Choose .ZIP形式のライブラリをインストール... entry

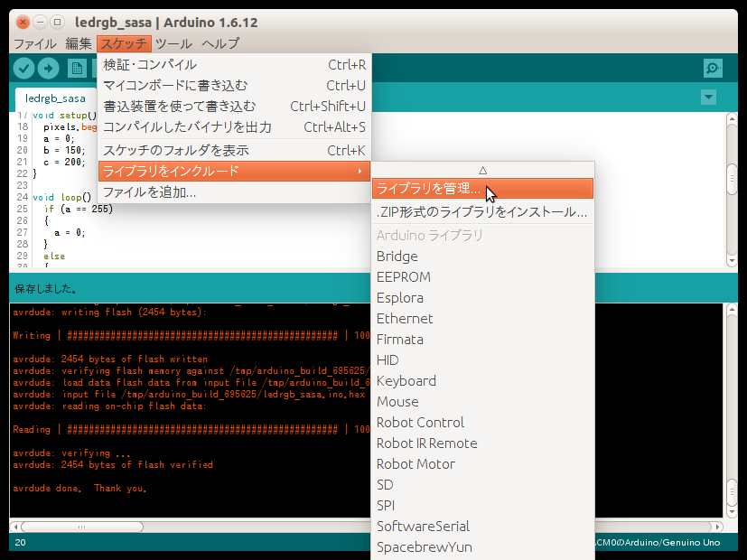coord(482,212)
